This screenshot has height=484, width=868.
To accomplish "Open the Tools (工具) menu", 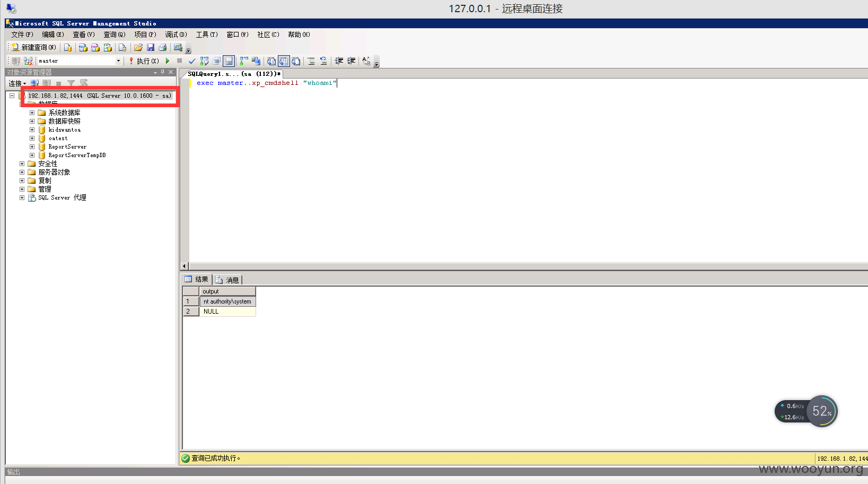I will [x=207, y=34].
